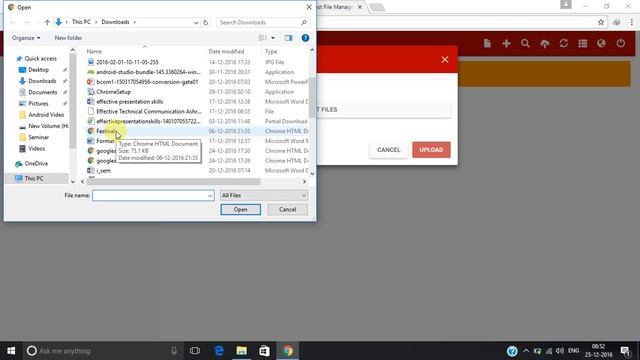Screen dimensions: 640x360
Task: Click the refresh button beside the address bar
Action: (x=206, y=22)
